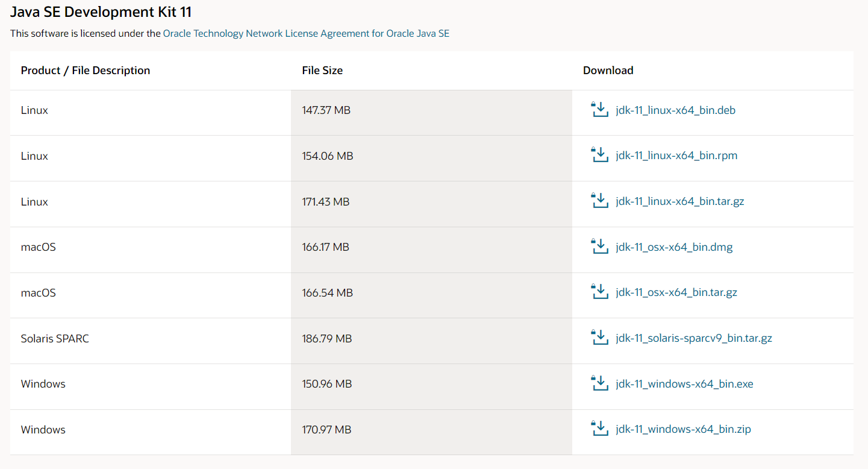Click download icon for jdk-11_linux-x64_bin.rpm
This screenshot has width=868, height=469.
pyautogui.click(x=599, y=156)
